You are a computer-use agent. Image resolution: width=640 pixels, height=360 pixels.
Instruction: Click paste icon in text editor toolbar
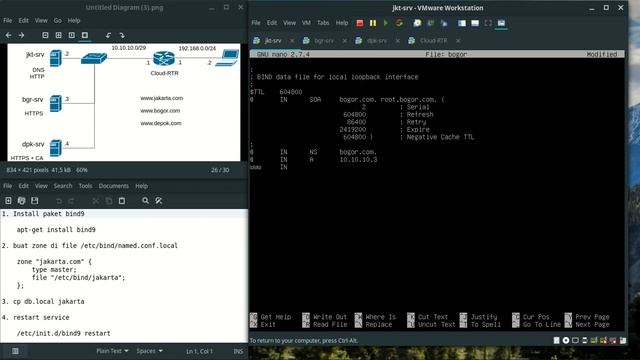[122, 201]
